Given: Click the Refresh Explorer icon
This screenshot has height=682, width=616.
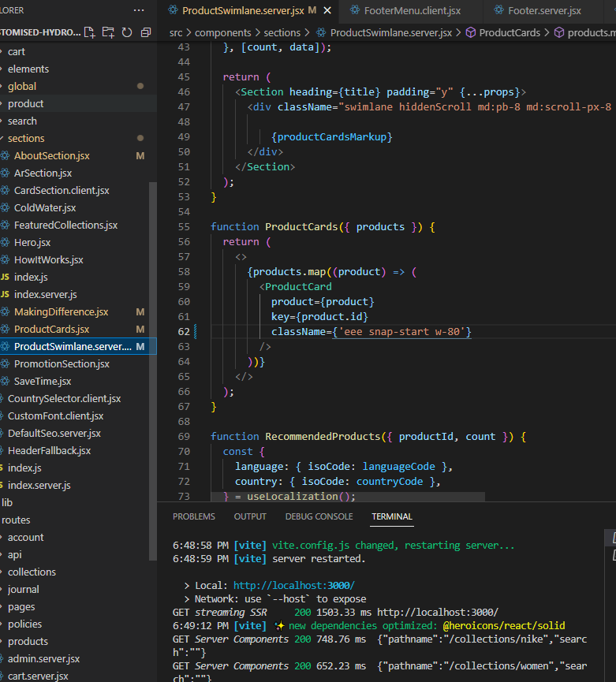Looking at the screenshot, I should (x=127, y=32).
